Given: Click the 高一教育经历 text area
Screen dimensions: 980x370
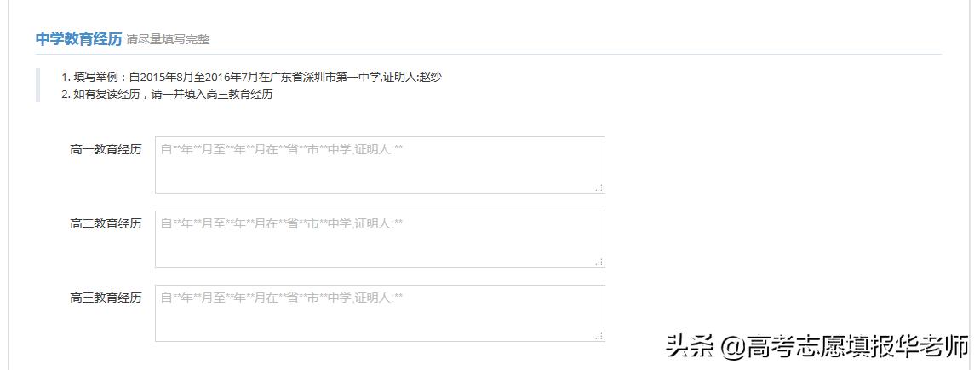Looking at the screenshot, I should pyautogui.click(x=380, y=165).
